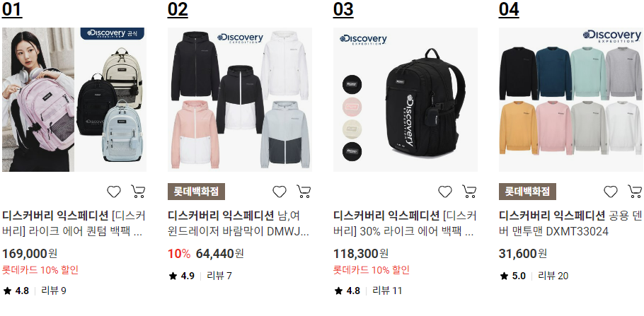The height and width of the screenshot is (316, 644).
Task: Open the windbreaker jackets product image
Action: click(x=240, y=100)
